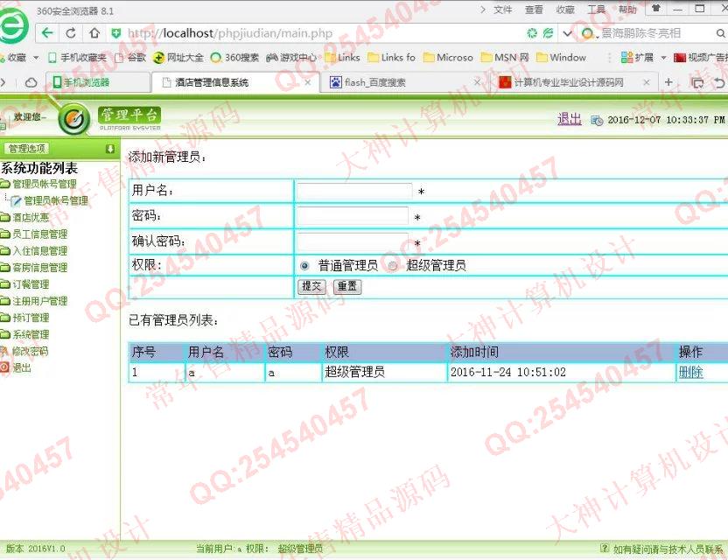
Task: Click the 删除 link for user a
Action: pos(690,372)
